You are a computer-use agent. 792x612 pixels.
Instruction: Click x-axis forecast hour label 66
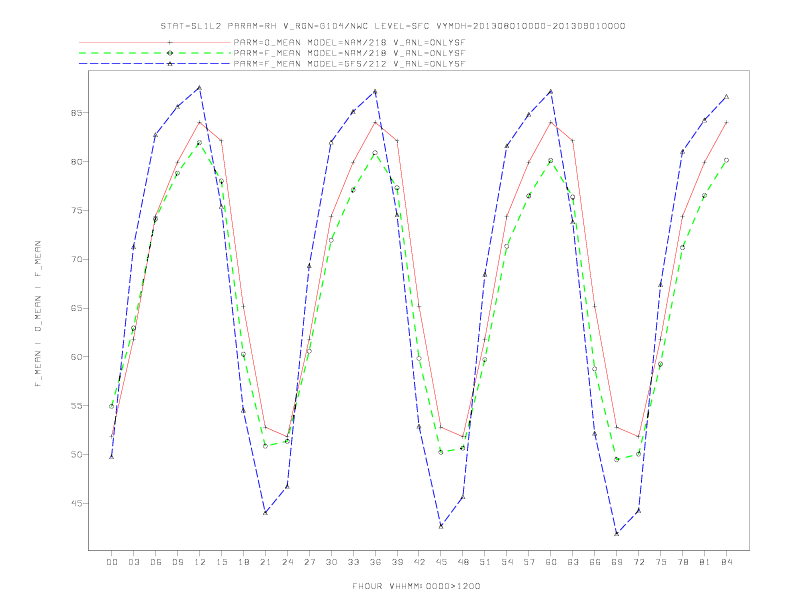coord(595,562)
